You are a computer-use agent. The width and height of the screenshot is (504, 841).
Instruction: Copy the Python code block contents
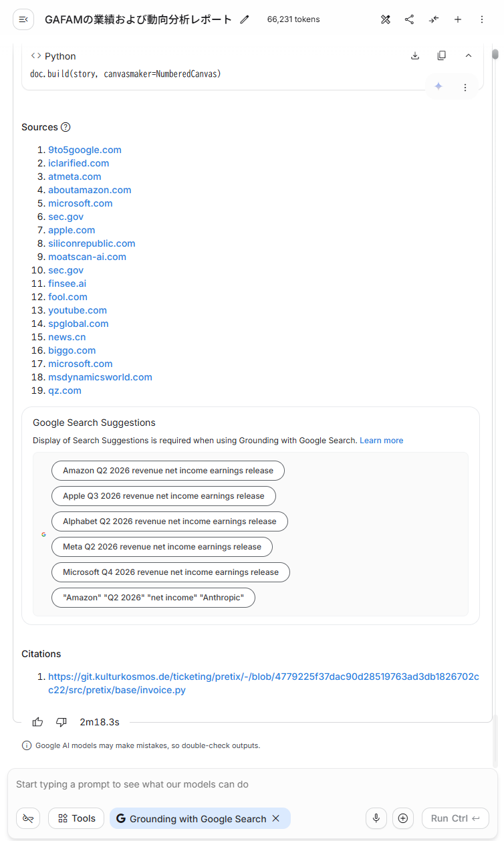click(442, 55)
